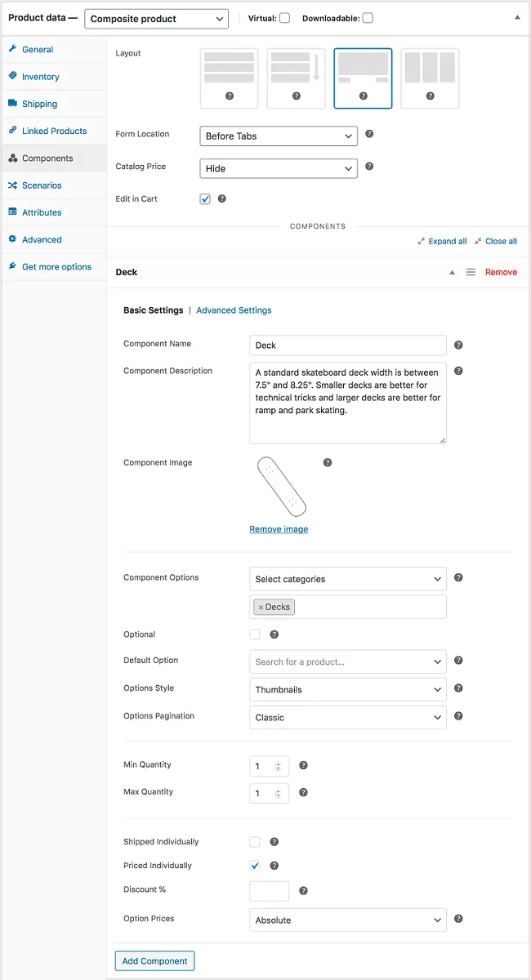
Task: Collapse the Product data panel arrow
Action: click(x=517, y=17)
